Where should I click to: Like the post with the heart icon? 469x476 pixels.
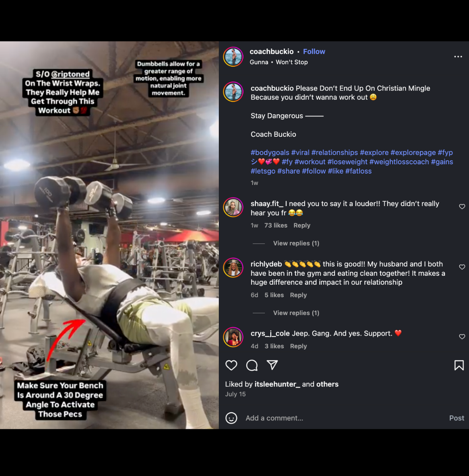click(x=231, y=365)
